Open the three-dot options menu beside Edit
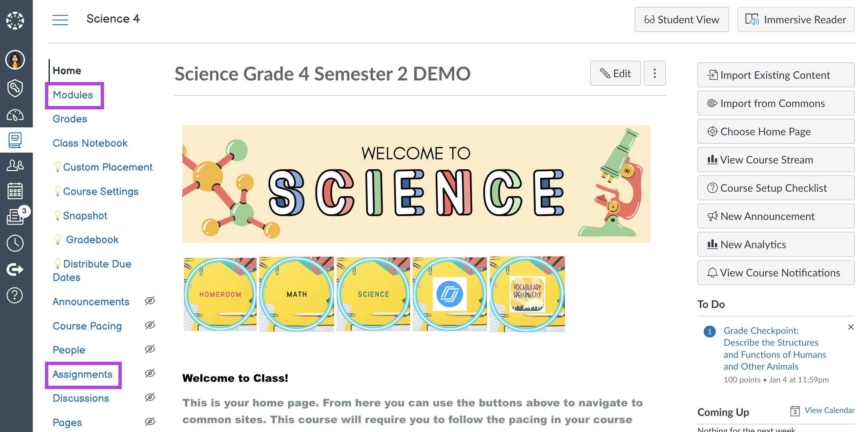 pos(654,73)
